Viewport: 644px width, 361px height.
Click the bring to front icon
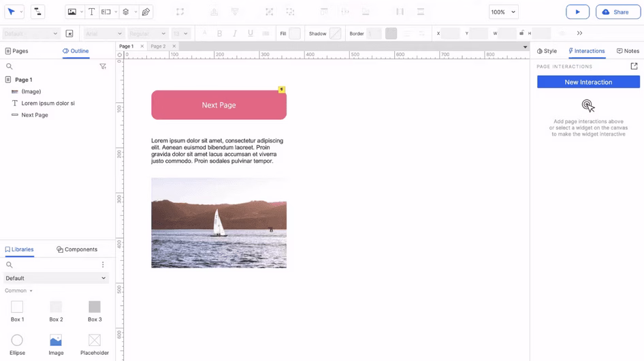(214, 12)
